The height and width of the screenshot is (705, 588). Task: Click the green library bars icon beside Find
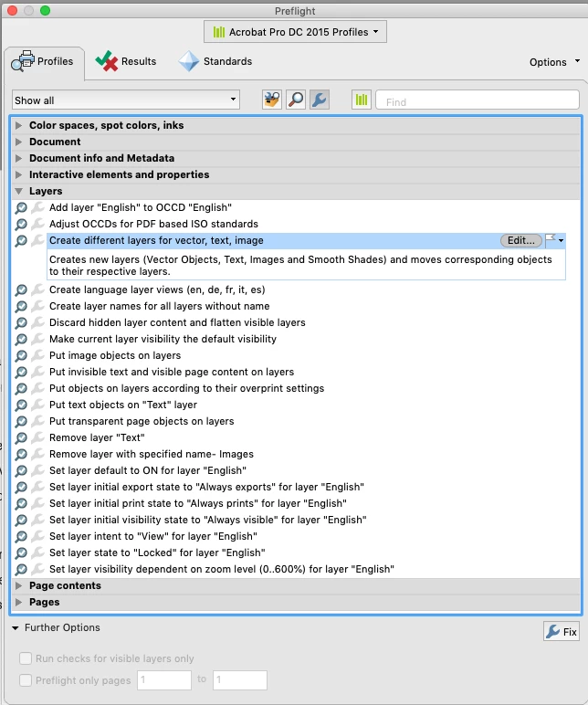click(x=362, y=100)
